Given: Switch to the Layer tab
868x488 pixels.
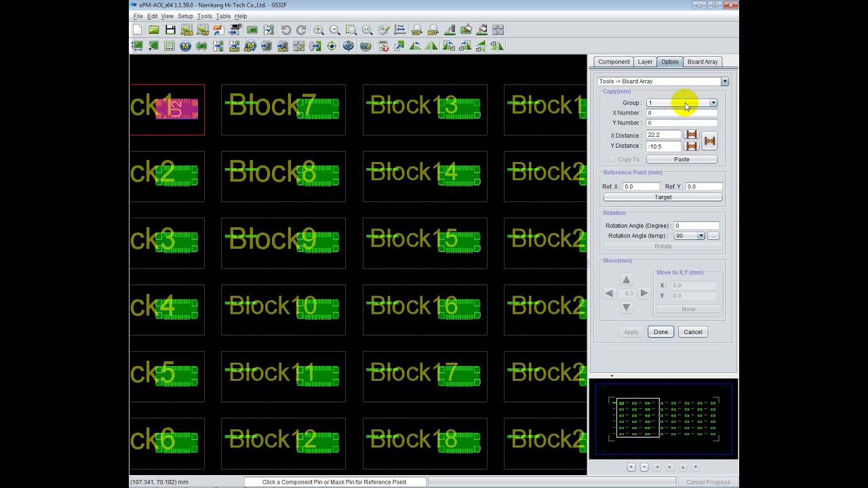Looking at the screenshot, I should coord(645,62).
